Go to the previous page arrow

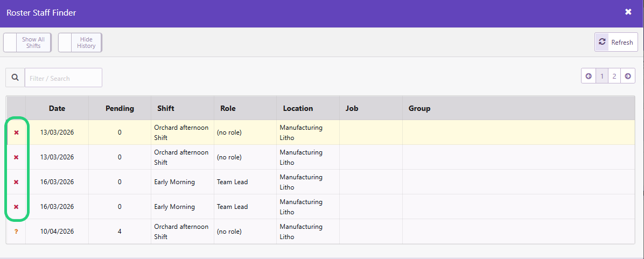point(589,76)
